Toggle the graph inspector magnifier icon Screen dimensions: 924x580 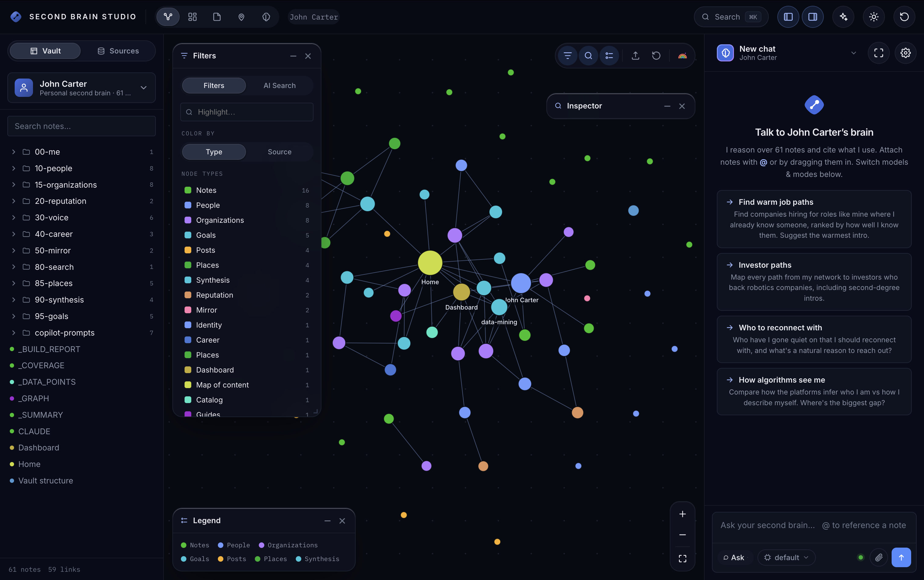click(x=588, y=56)
